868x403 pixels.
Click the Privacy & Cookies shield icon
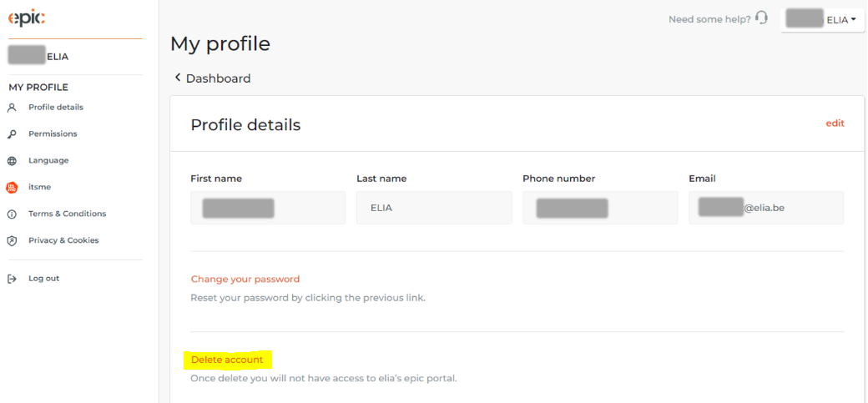tap(12, 241)
